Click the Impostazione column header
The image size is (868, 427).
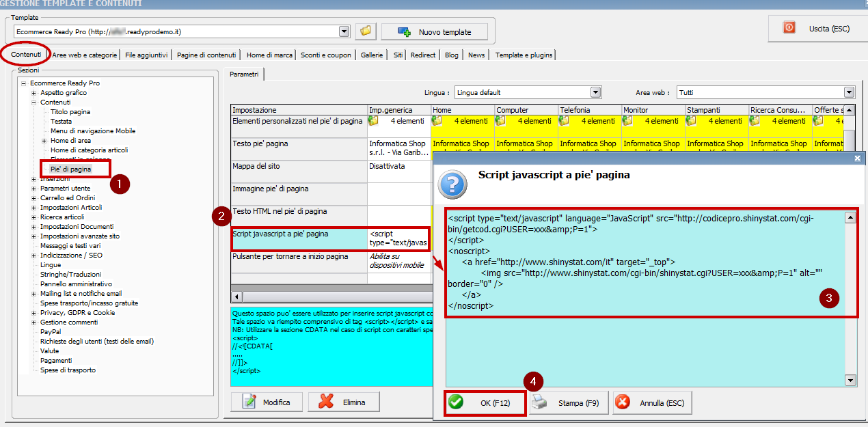(x=299, y=110)
